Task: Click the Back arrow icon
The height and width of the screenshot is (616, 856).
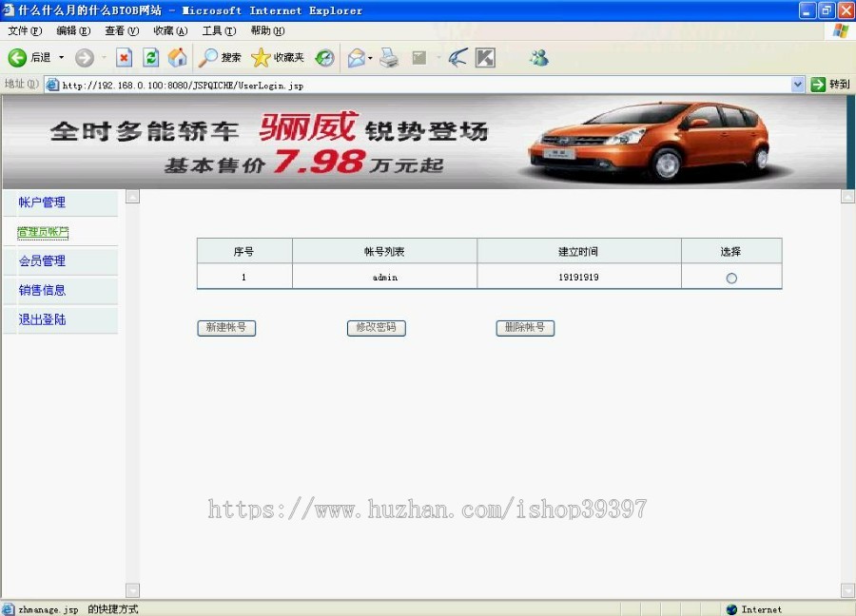Action: coord(17,57)
